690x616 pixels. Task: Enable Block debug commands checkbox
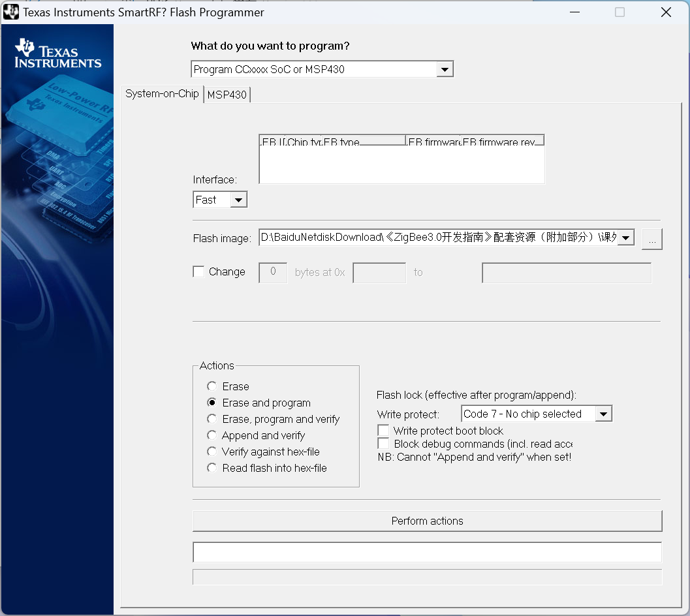[383, 444]
